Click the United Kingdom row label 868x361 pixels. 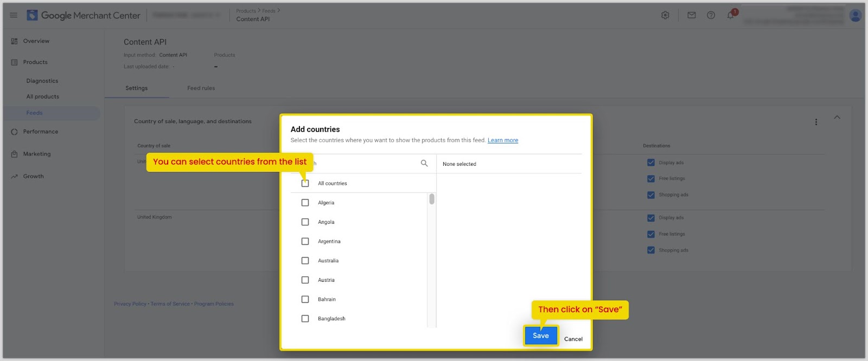(155, 217)
